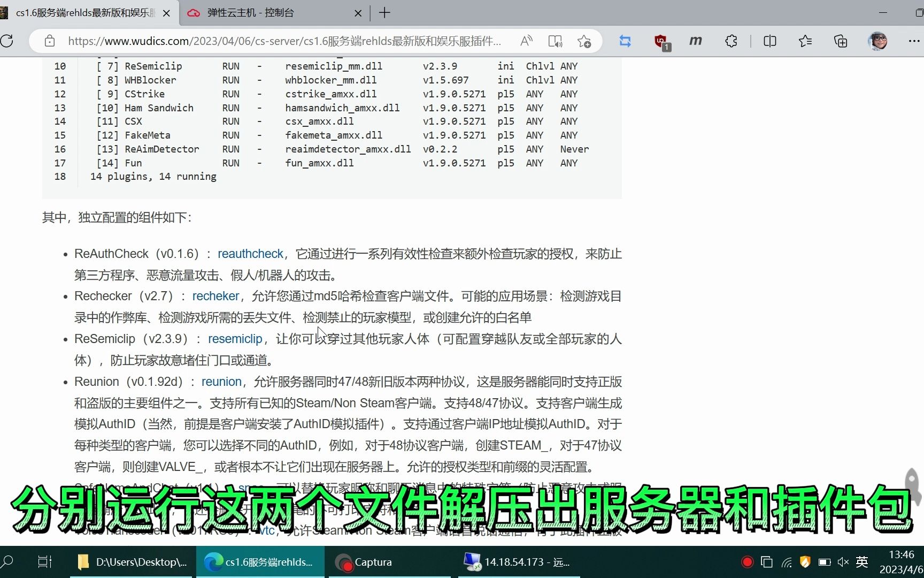The height and width of the screenshot is (578, 924).
Task: Check battery status tray icon
Action: pos(825,562)
